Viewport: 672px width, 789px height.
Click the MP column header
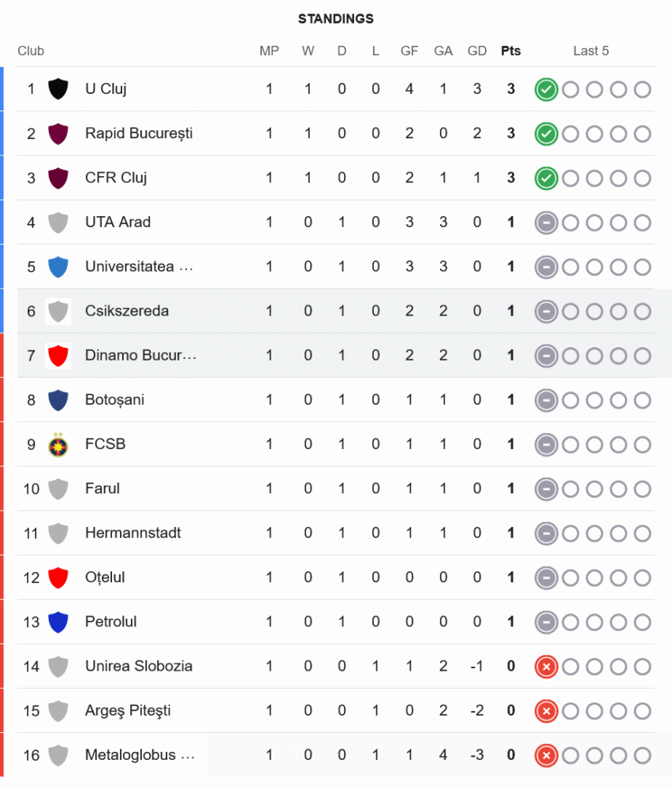[269, 51]
